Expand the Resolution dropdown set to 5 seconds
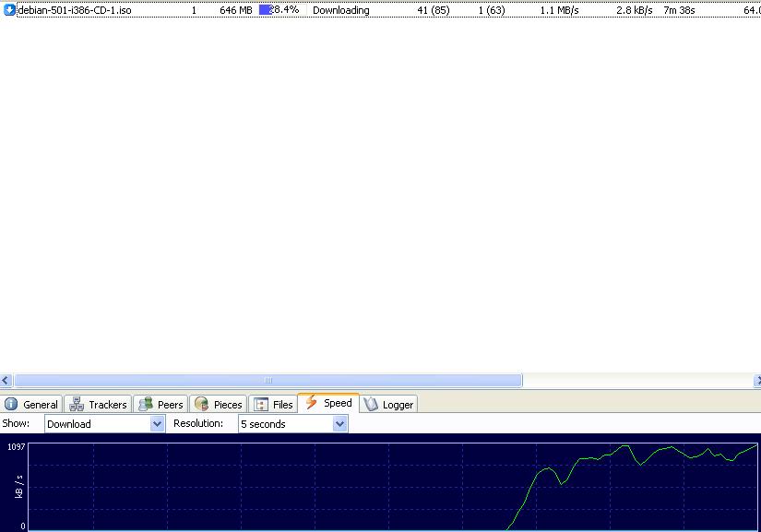This screenshot has height=532, width=761. coord(292,424)
